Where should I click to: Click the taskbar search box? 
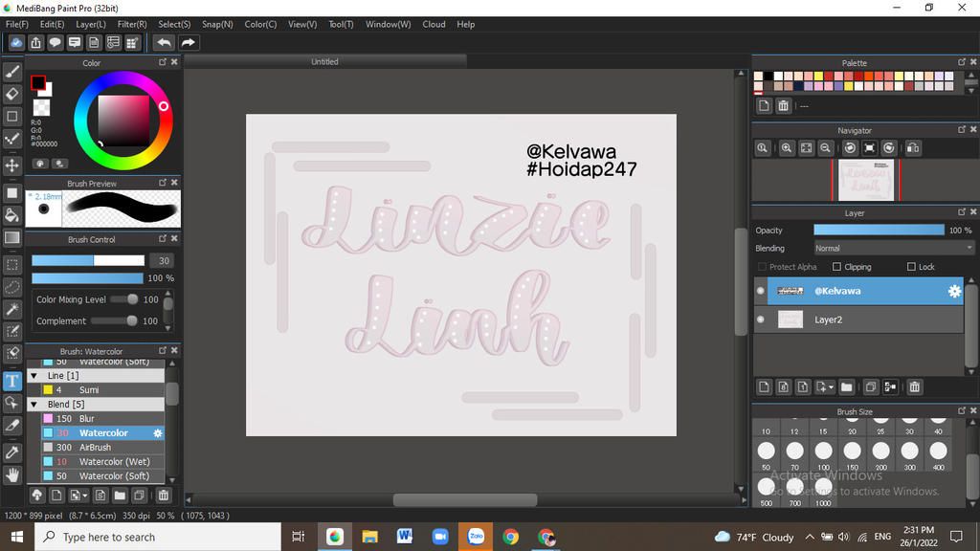158,537
